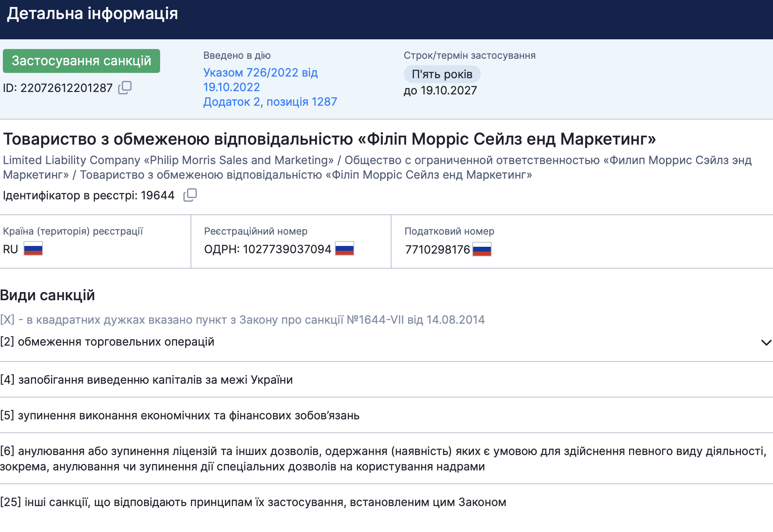Click the Види санкцій heading
Image resolution: width=773 pixels, height=532 pixels.
tap(47, 295)
